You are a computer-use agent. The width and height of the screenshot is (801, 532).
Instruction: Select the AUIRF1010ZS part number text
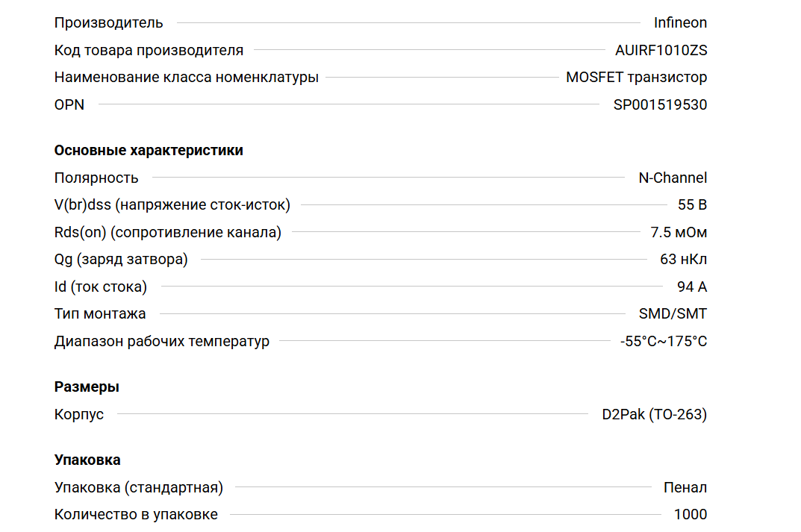click(x=661, y=51)
